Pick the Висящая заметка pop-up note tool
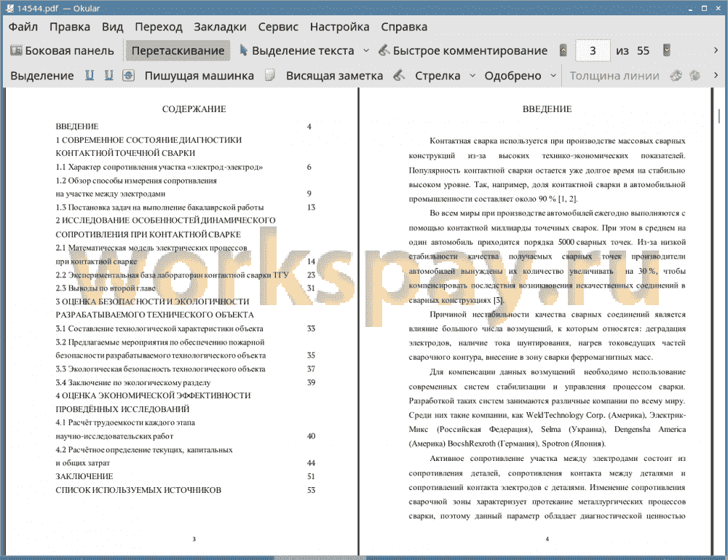Screen dimensions: 728x560 point(334,76)
